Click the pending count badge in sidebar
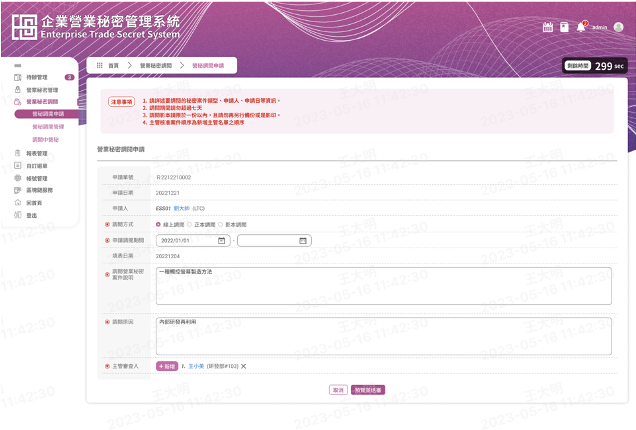 (69, 77)
